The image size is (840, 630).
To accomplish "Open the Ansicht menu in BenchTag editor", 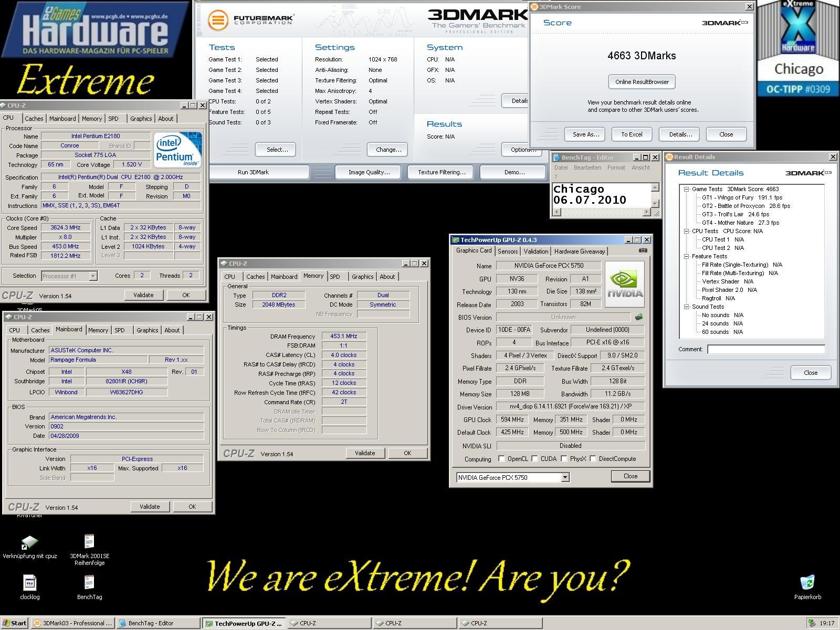I will click(x=640, y=167).
